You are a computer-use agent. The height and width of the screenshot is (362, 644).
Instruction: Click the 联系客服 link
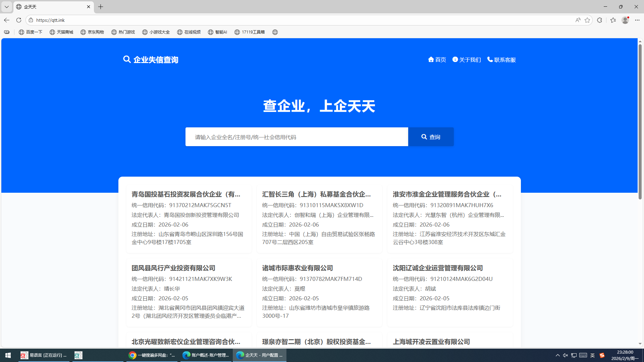[x=501, y=60]
